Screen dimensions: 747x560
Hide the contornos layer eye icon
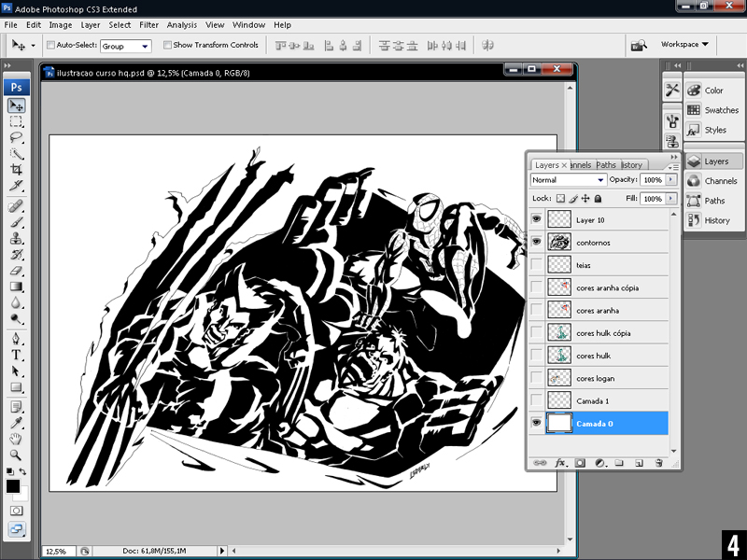pos(536,242)
